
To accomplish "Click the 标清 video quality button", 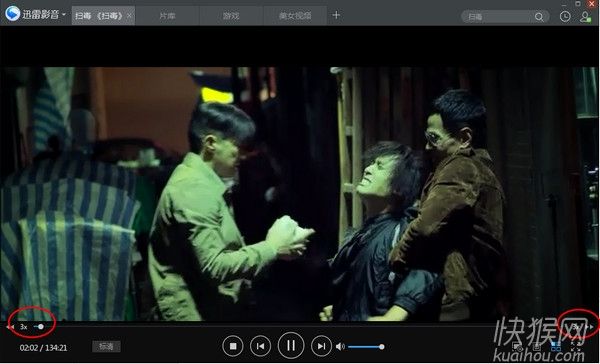I will click(x=106, y=346).
